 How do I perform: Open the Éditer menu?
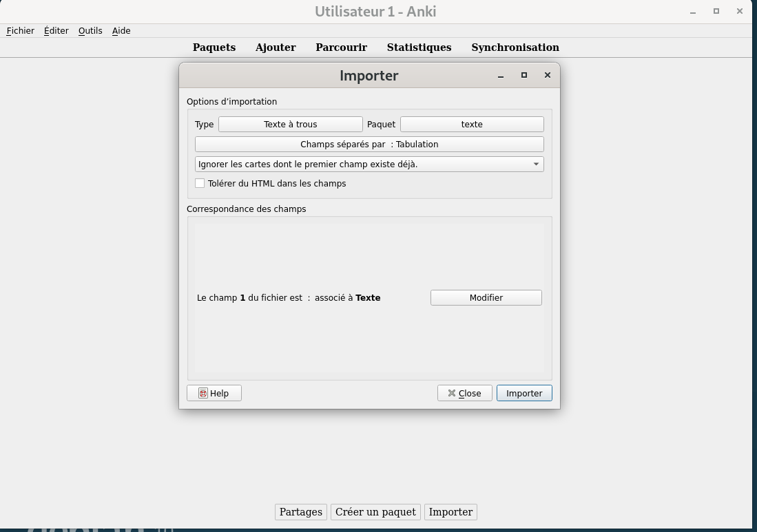click(56, 31)
